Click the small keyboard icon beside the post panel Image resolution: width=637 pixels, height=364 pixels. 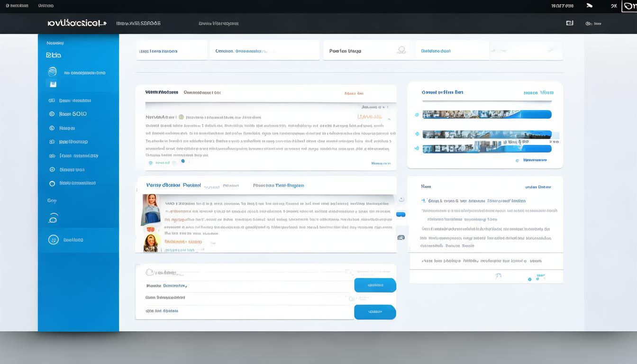point(401,237)
